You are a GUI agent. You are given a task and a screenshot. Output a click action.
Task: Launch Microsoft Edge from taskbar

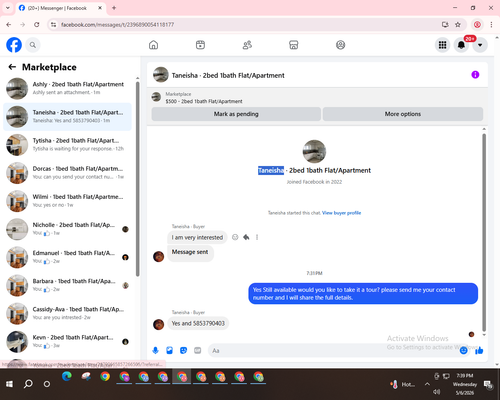click(67, 376)
